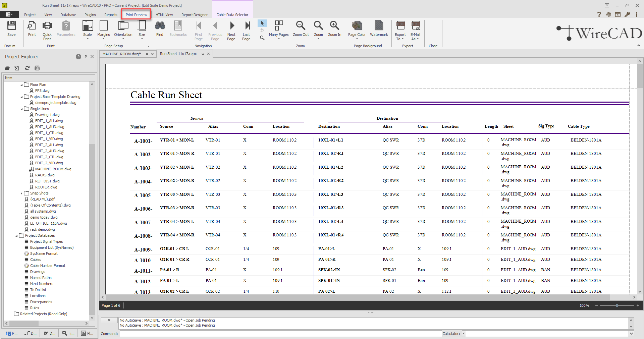Expand the Page Setup dialog launcher
Viewport: 644px width, 339px height.
148,46
